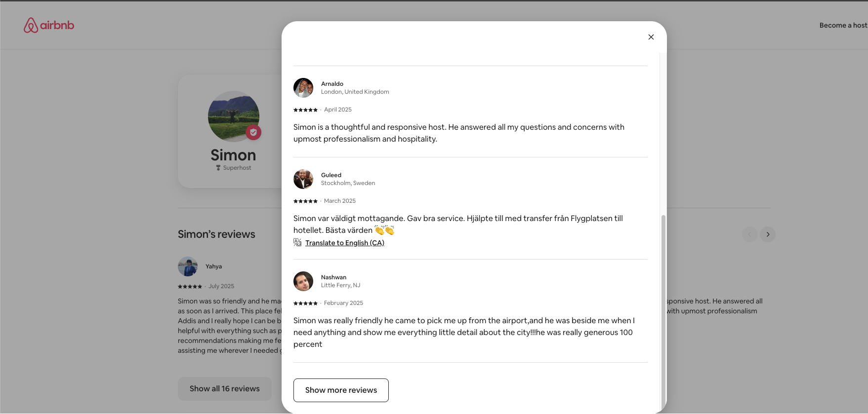This screenshot has height=414, width=868.
Task: Click Show all 16 reviews button
Action: pos(224,389)
